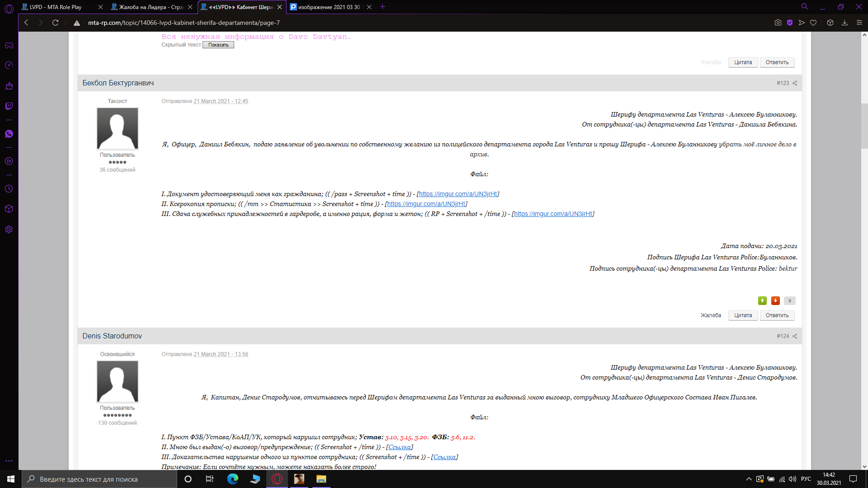Screen dimensions: 868x488
Task: Open first imgur.com/a/UN3jrHt link
Action: (458, 194)
